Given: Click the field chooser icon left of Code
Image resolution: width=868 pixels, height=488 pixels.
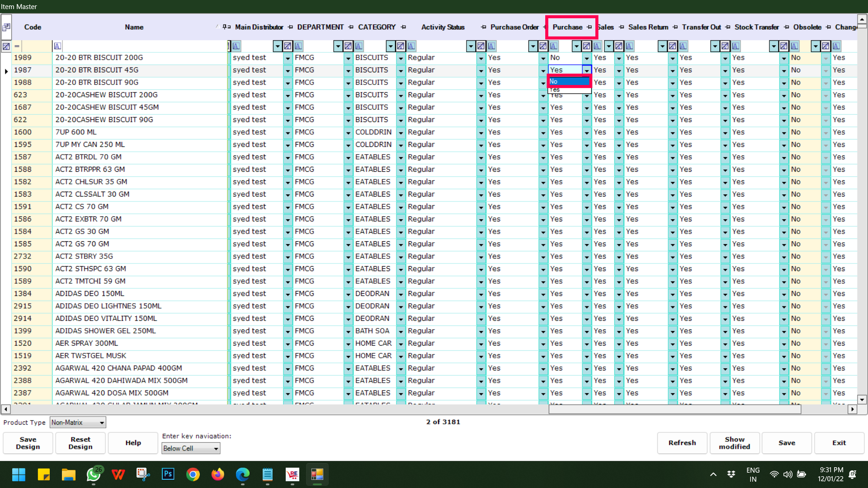Looking at the screenshot, I should [6, 27].
